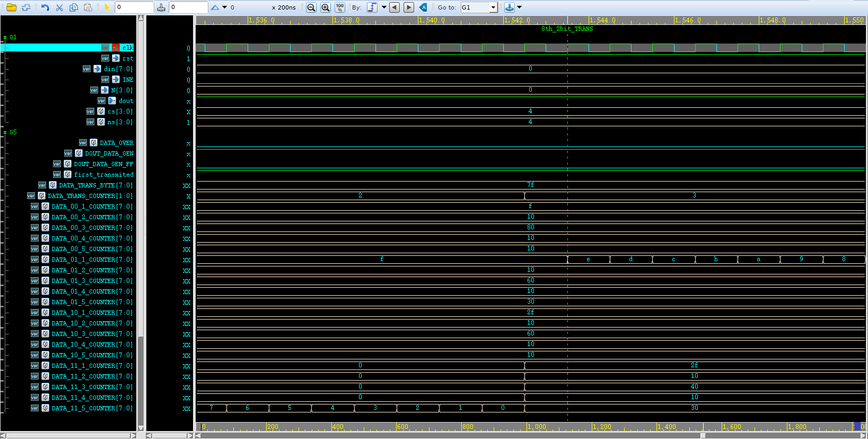Select DATA_TRANS_COUNTER[1:0] signal

[x=90, y=196]
